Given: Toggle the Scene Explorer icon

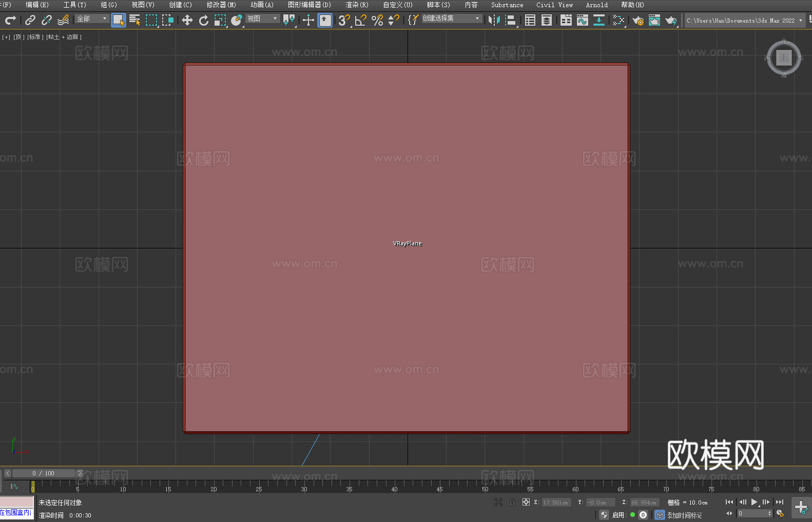Looking at the screenshot, I should [530, 20].
